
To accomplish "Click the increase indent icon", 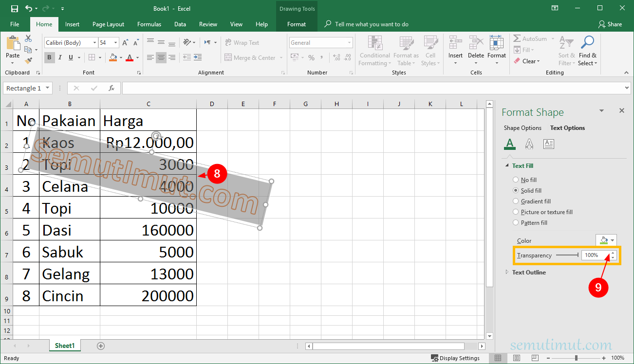I will 198,57.
